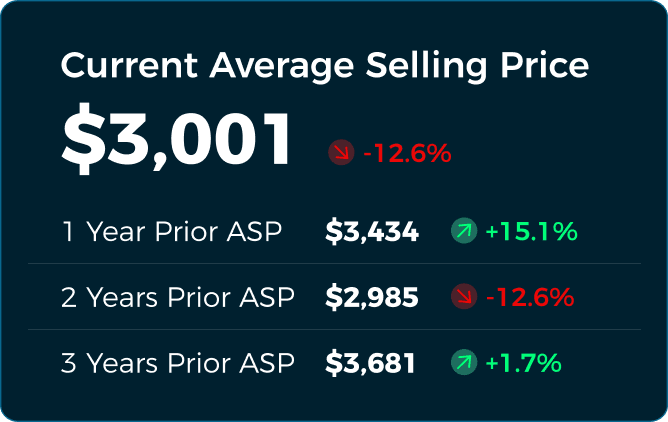Click the -12.6% change beside the current price
The height and width of the screenshot is (422, 668).
point(407,154)
